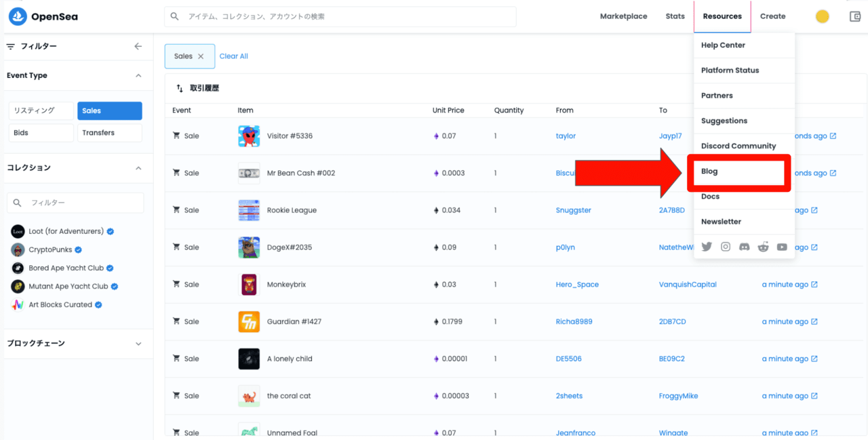
Task: Expand the ブロックチェーン section
Action: pyautogui.click(x=138, y=344)
